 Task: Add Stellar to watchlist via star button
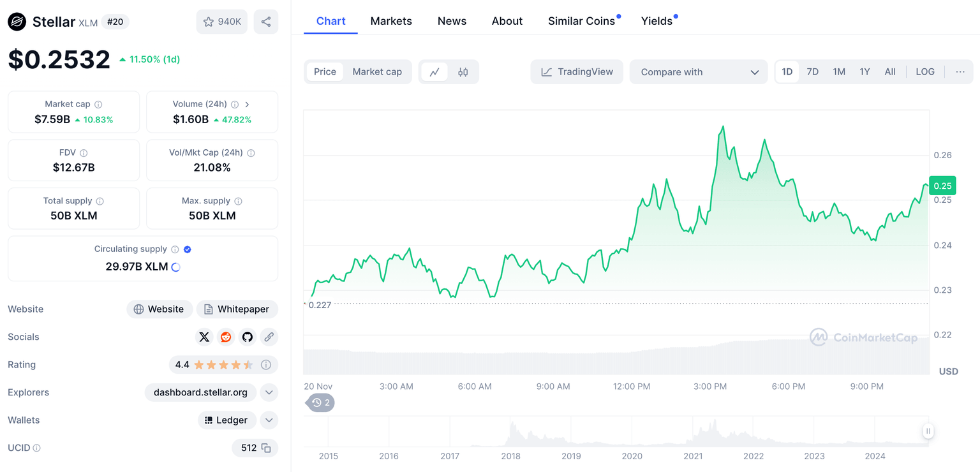point(221,22)
